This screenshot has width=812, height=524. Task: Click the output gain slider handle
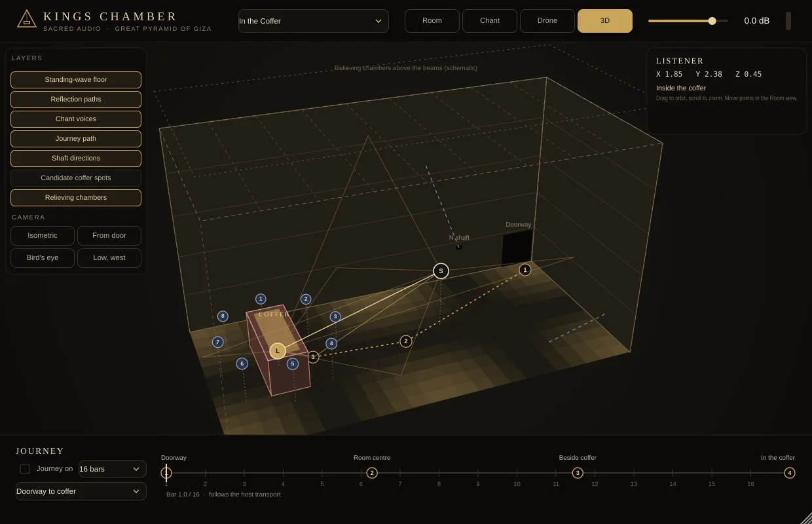712,21
